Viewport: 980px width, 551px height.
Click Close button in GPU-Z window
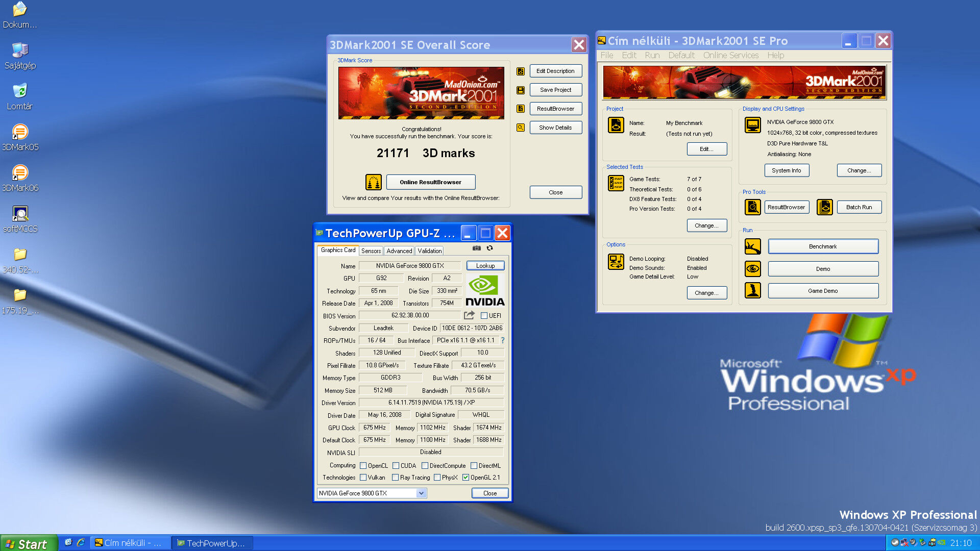[x=490, y=493]
